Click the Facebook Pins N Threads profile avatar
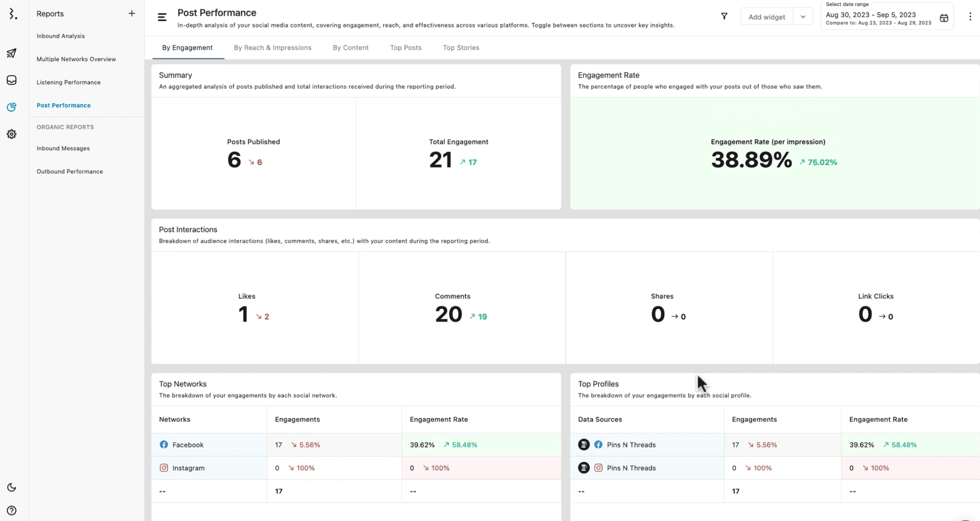 coord(584,445)
